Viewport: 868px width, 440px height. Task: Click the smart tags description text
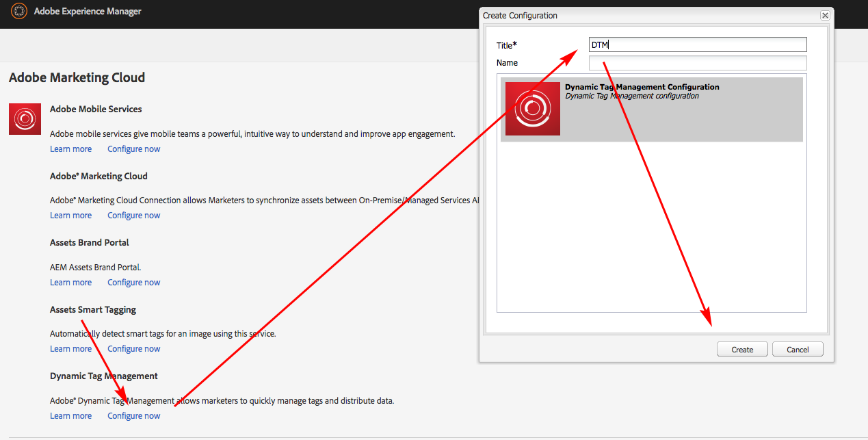(x=163, y=334)
